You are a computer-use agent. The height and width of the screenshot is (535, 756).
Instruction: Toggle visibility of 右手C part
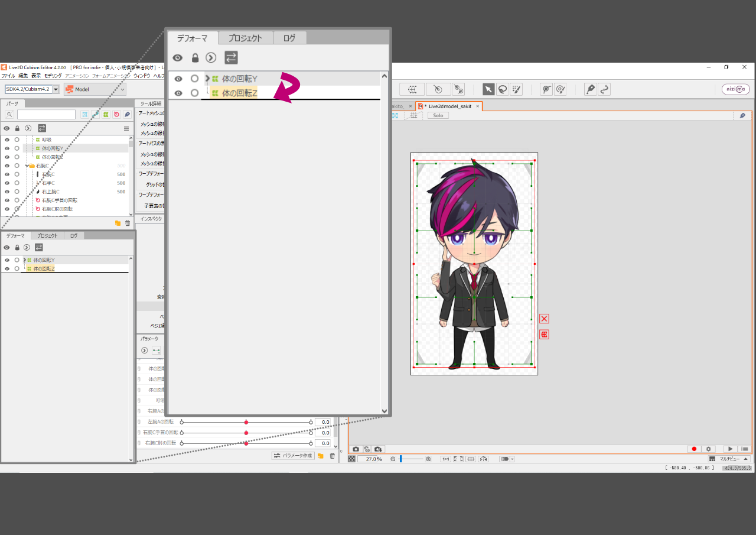click(x=7, y=183)
